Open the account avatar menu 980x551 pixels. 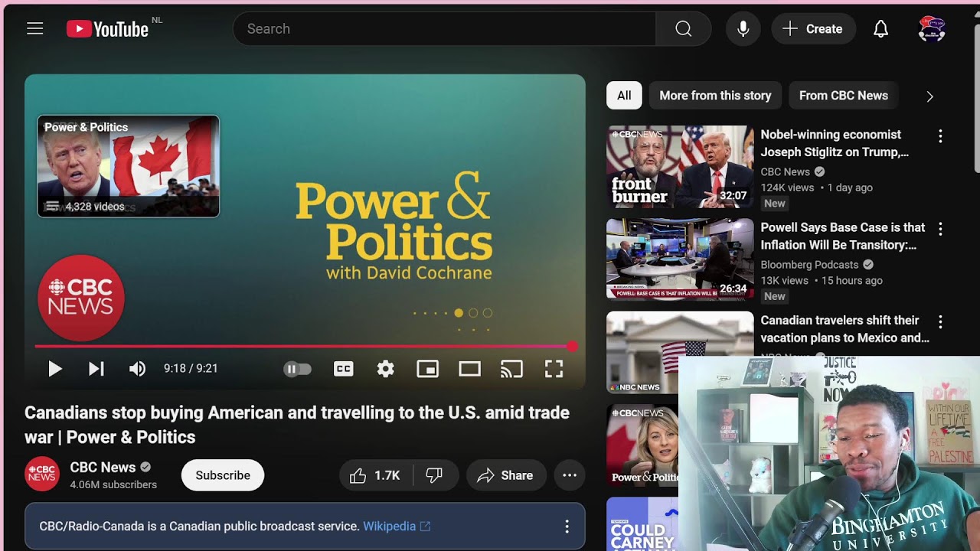(x=932, y=29)
